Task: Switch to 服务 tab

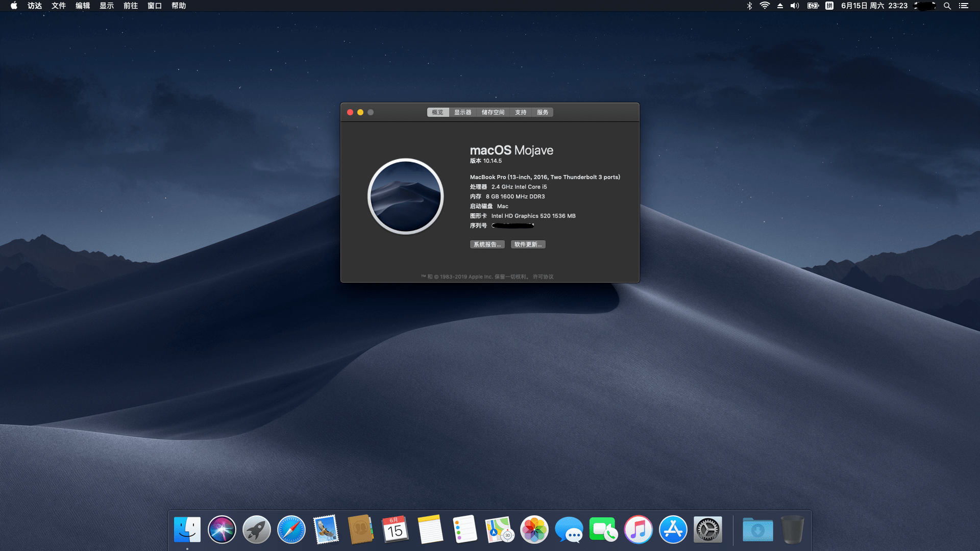Action: [x=543, y=112]
